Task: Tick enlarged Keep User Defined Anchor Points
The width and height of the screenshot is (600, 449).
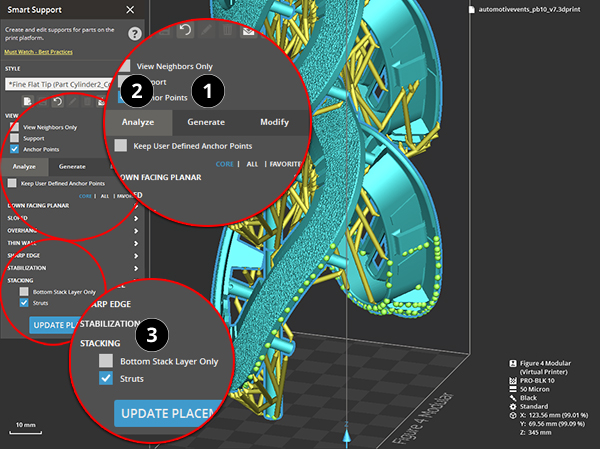Action: (x=121, y=146)
